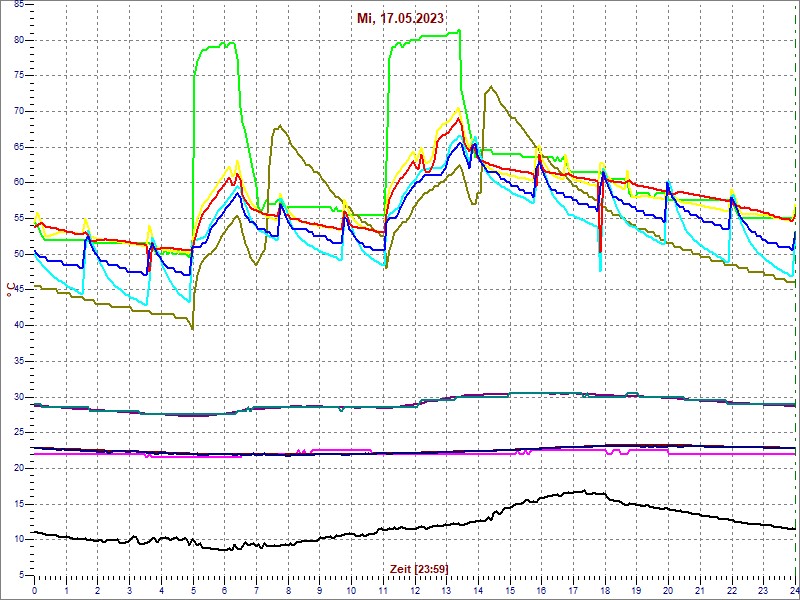This screenshot has width=800, height=600.
Task: Click the chart date title 'Mi, 17.05.2023'
Action: tap(401, 18)
